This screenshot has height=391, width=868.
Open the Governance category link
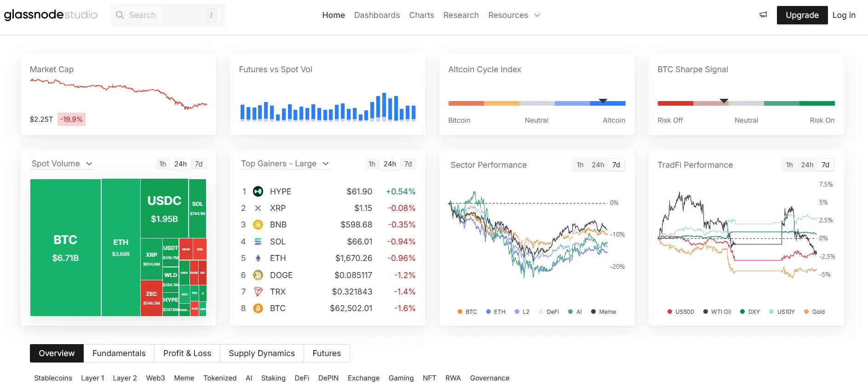point(489,378)
